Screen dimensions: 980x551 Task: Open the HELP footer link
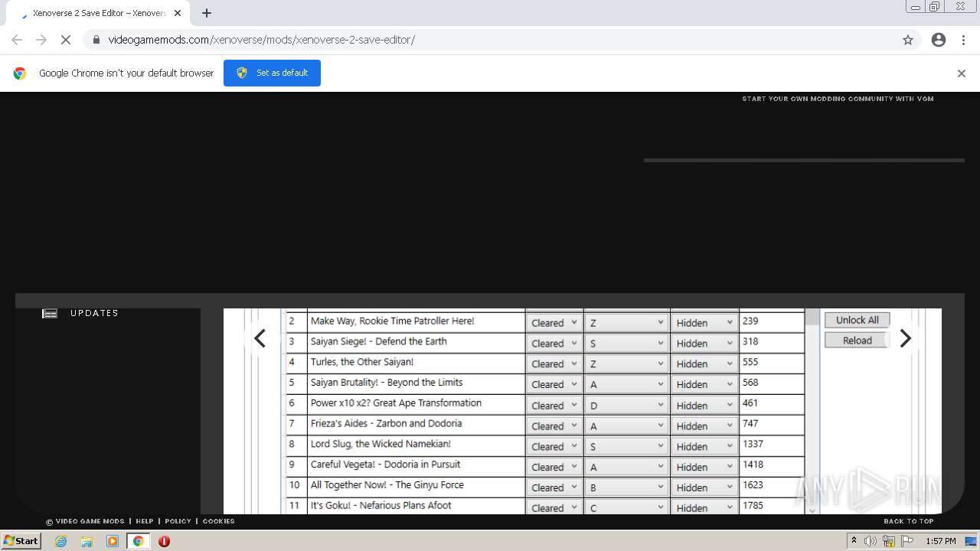click(145, 521)
